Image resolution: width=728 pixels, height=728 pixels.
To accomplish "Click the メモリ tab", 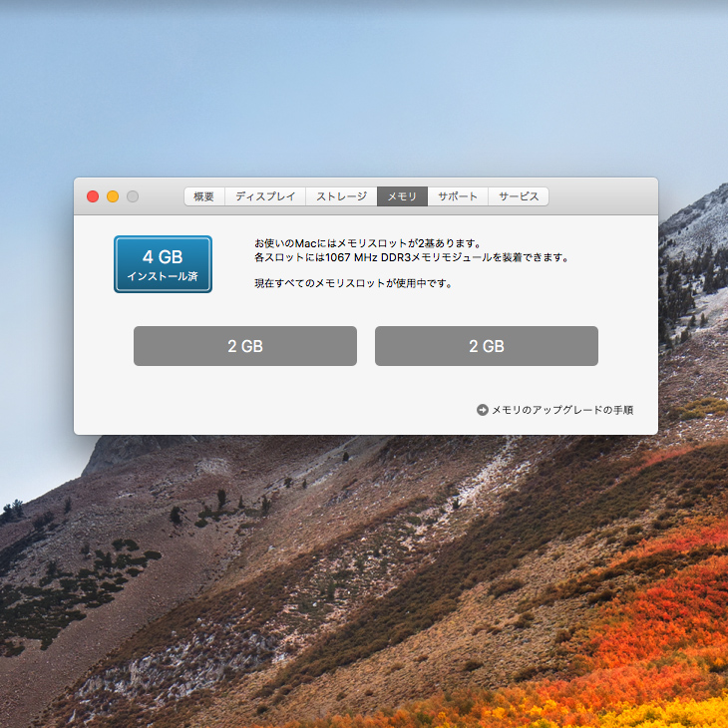I will [402, 196].
